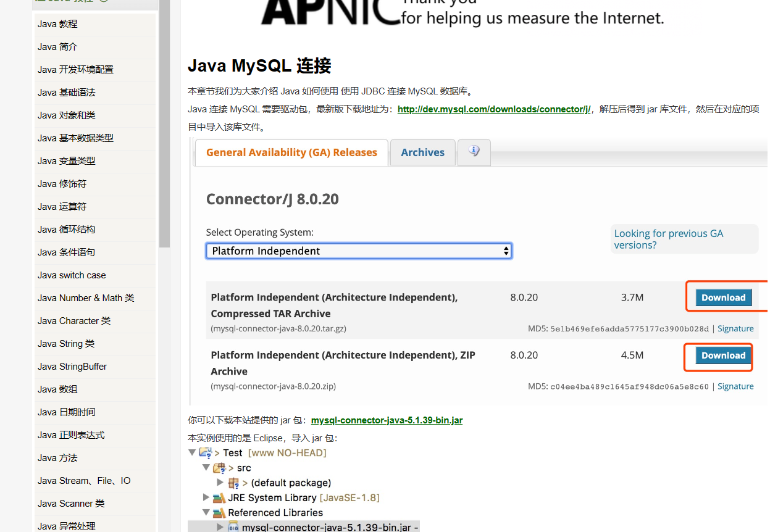
Task: Download the ZIP Archive version
Action: [723, 355]
